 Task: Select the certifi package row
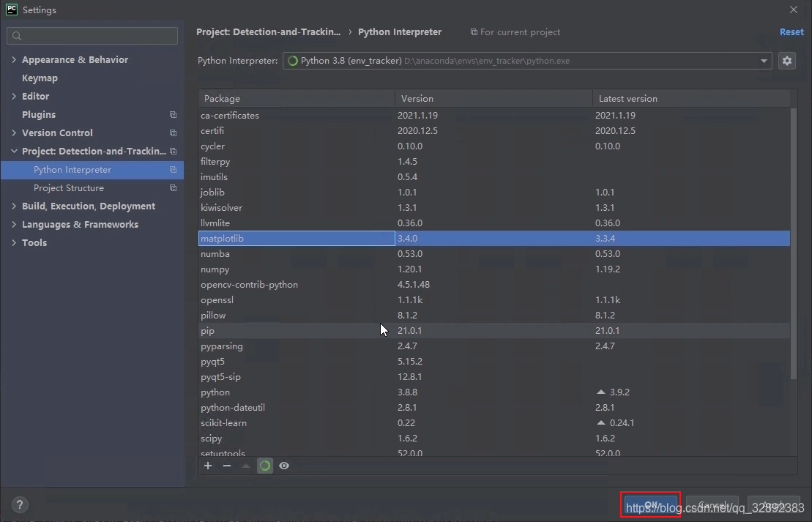coord(494,130)
